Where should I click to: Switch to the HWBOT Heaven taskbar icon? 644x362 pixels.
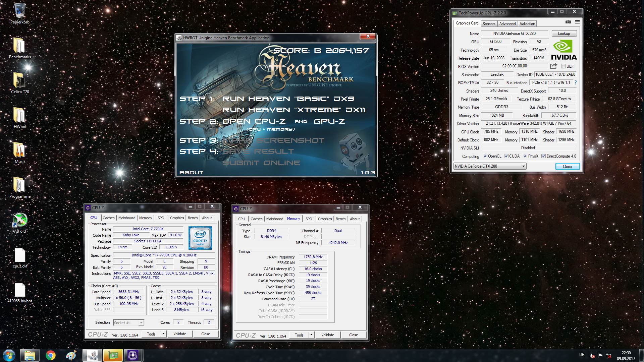point(92,355)
